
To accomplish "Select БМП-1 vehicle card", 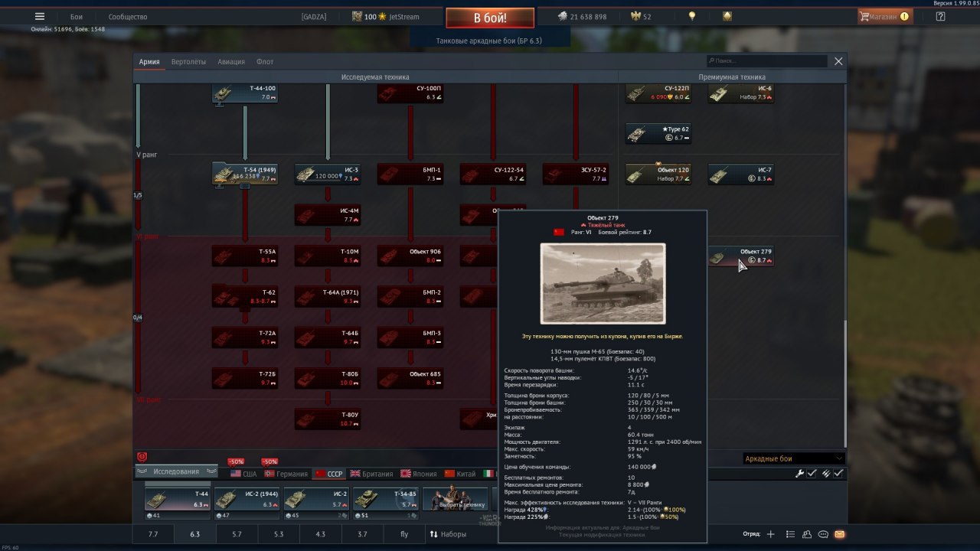I will click(410, 174).
